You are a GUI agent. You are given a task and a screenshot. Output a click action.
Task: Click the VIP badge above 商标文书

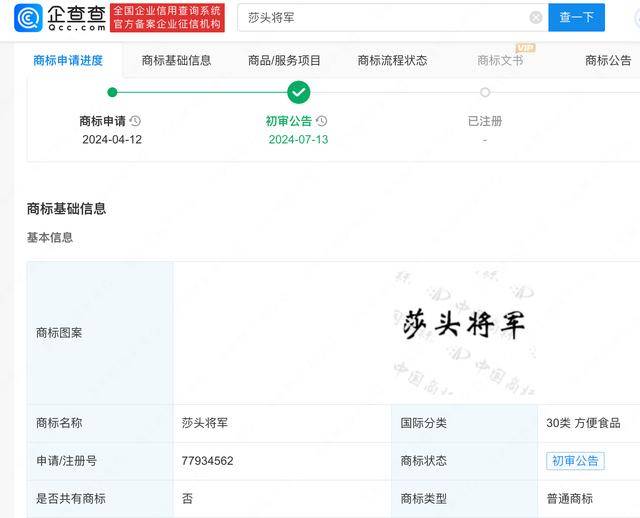tap(524, 47)
